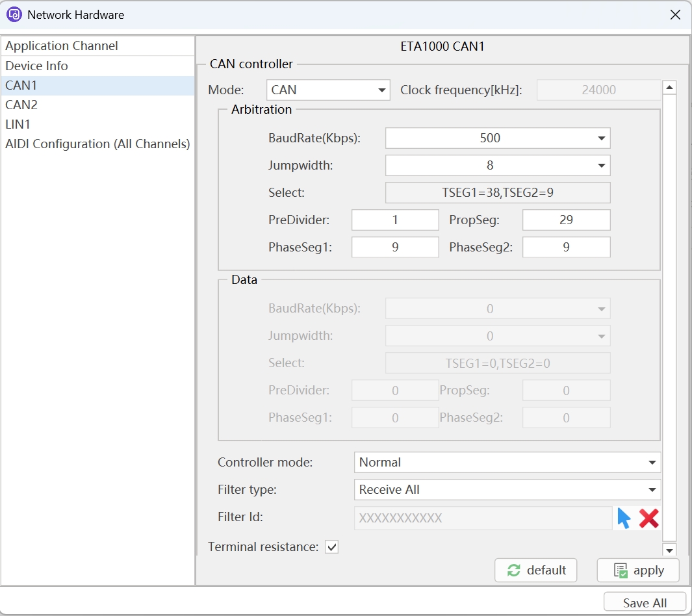
Task: Click the apply button
Action: 638,571
